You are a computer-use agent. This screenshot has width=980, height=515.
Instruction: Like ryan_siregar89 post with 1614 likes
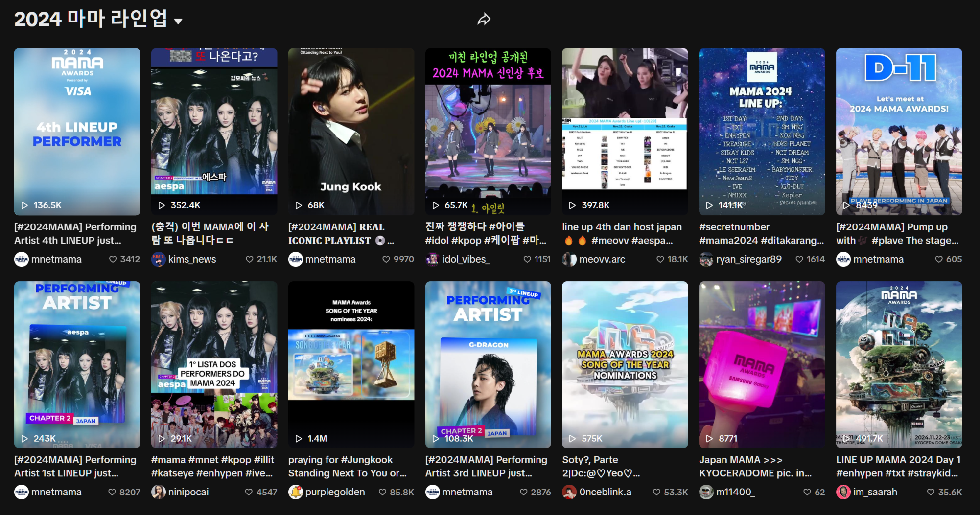tap(799, 259)
